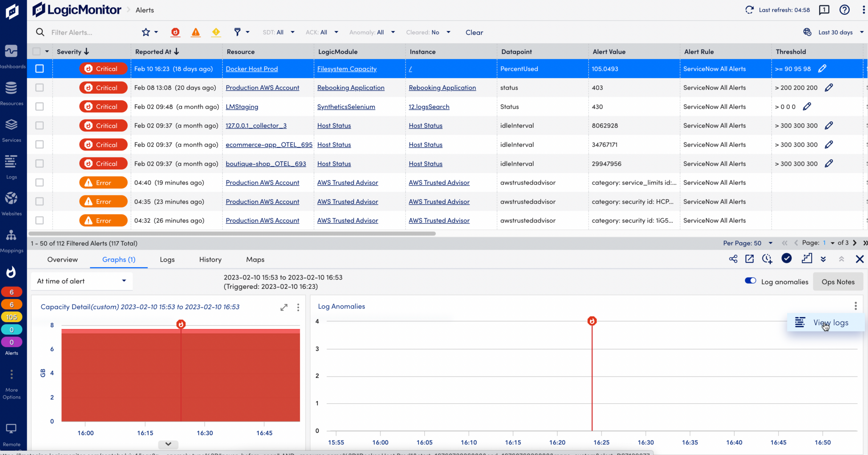Filter alerts by Critical severity icon

[175, 32]
